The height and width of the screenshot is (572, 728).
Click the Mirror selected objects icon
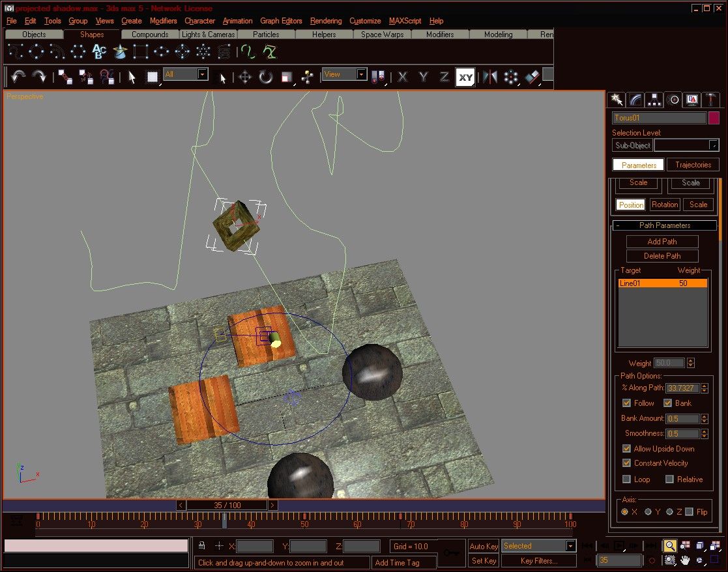[x=490, y=77]
